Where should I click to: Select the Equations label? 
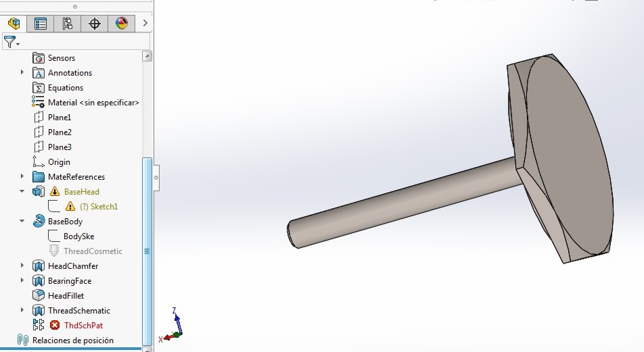tap(66, 88)
